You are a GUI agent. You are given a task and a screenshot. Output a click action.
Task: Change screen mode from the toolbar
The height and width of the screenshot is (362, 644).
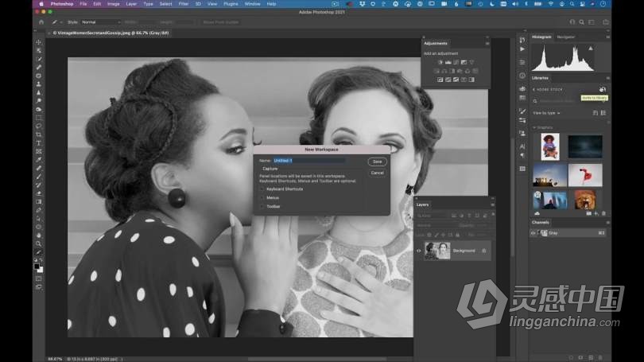39,286
